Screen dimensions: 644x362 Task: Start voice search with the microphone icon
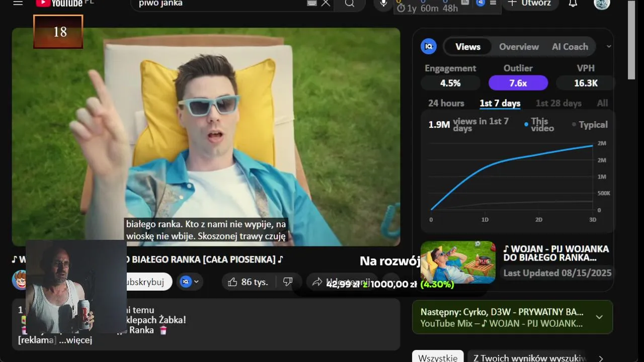point(383,4)
